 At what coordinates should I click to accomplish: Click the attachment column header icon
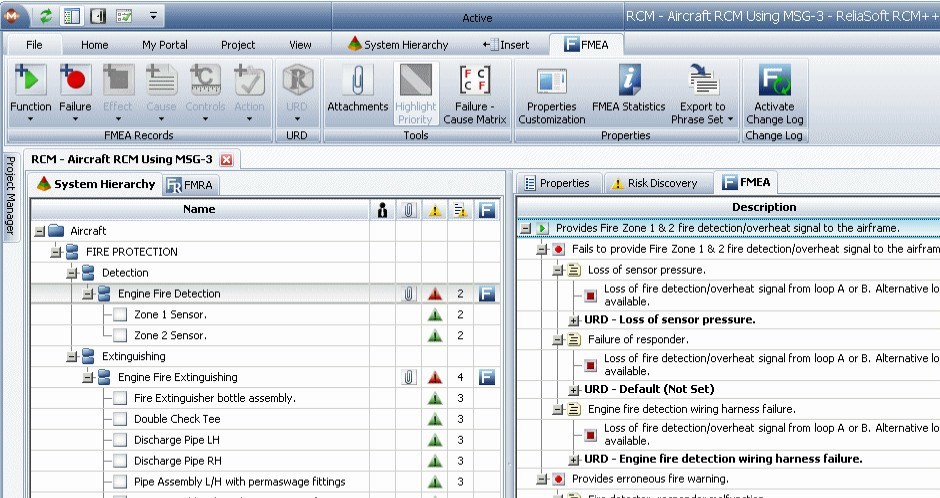click(408, 209)
